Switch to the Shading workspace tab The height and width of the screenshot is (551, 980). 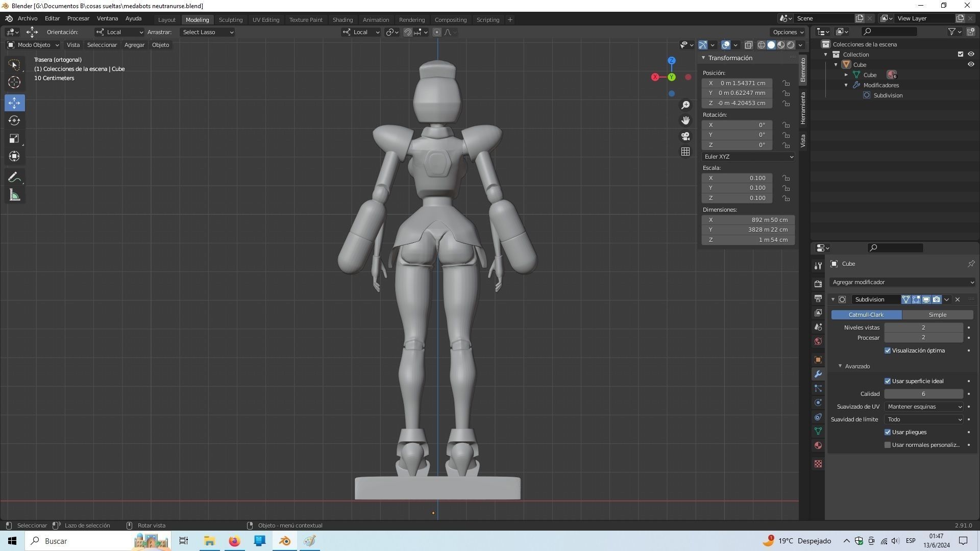(342, 20)
